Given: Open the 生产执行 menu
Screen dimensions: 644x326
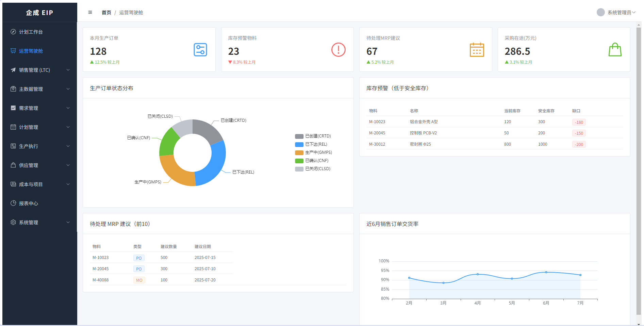Looking at the screenshot, I should 40,146.
